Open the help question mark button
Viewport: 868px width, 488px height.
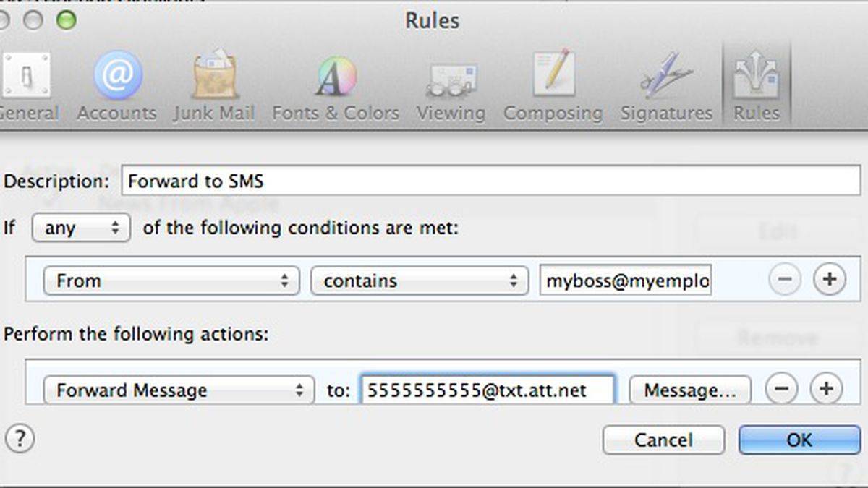[20, 438]
